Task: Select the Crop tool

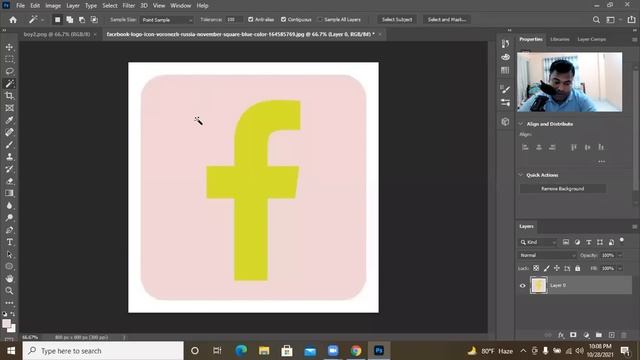Action: pos(9,96)
